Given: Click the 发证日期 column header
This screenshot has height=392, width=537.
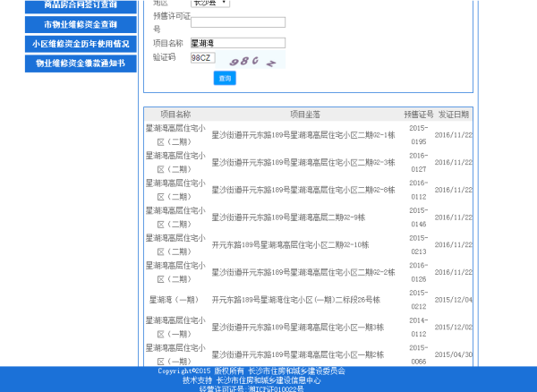Looking at the screenshot, I should (454, 115).
